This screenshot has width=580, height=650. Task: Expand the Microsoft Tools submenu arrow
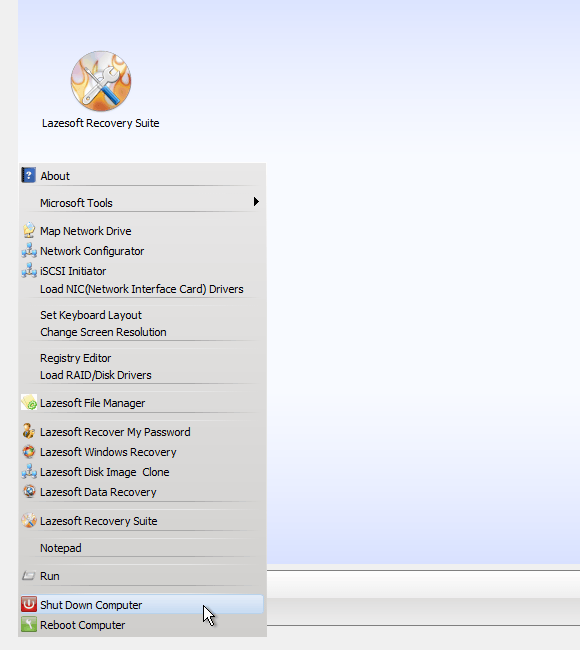click(256, 202)
